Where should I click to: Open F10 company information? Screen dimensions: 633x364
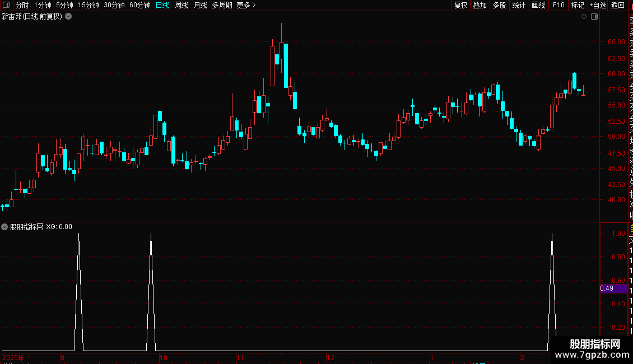tap(558, 5)
